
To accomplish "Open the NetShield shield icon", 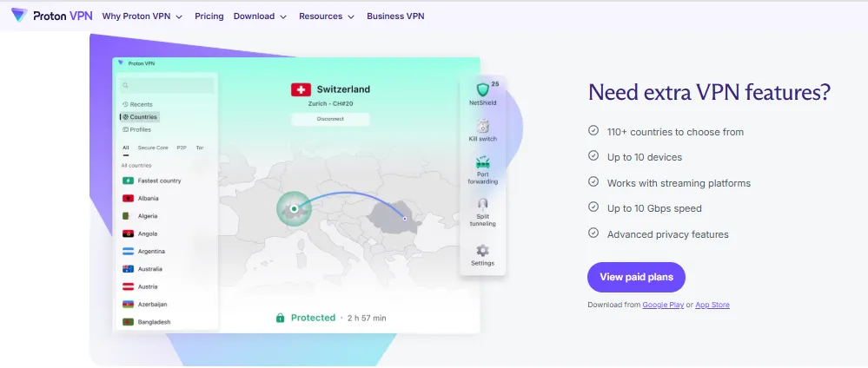I will pos(483,89).
